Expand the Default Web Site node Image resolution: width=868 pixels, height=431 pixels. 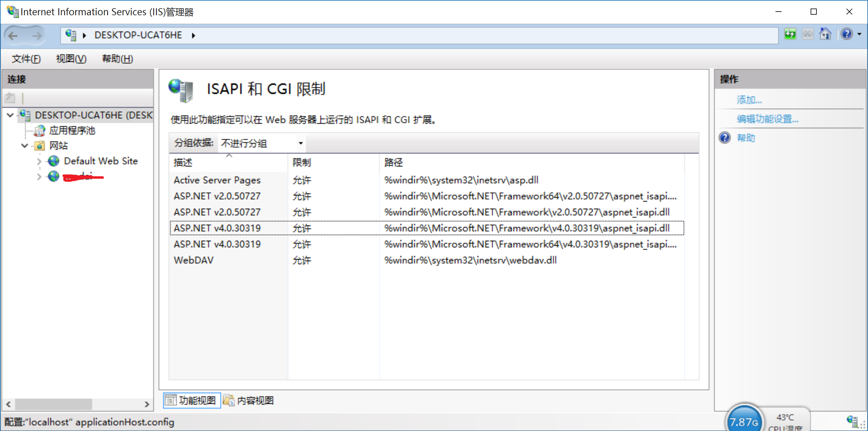coord(39,161)
